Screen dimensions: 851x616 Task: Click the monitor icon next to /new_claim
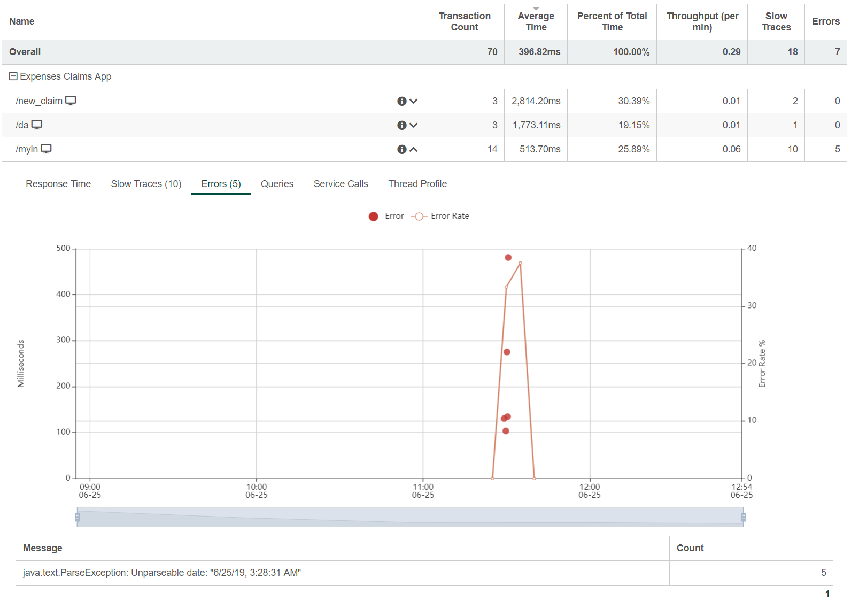[x=71, y=101]
